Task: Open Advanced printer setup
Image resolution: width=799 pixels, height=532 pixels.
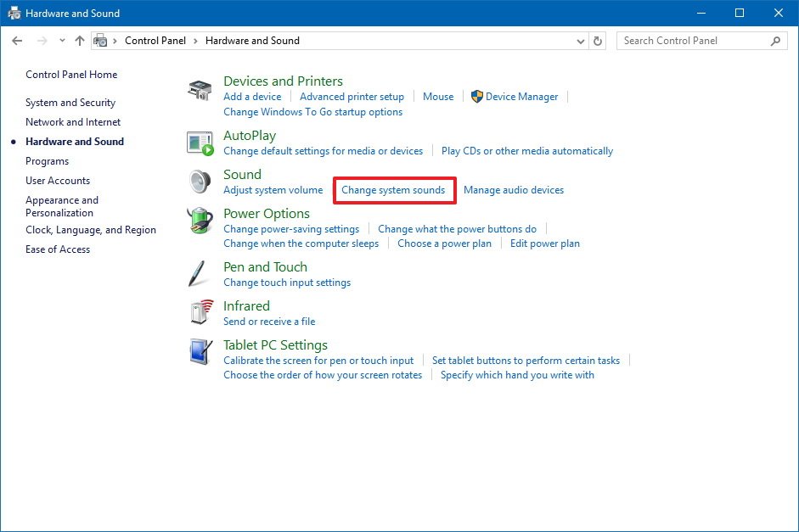Action: 352,96
